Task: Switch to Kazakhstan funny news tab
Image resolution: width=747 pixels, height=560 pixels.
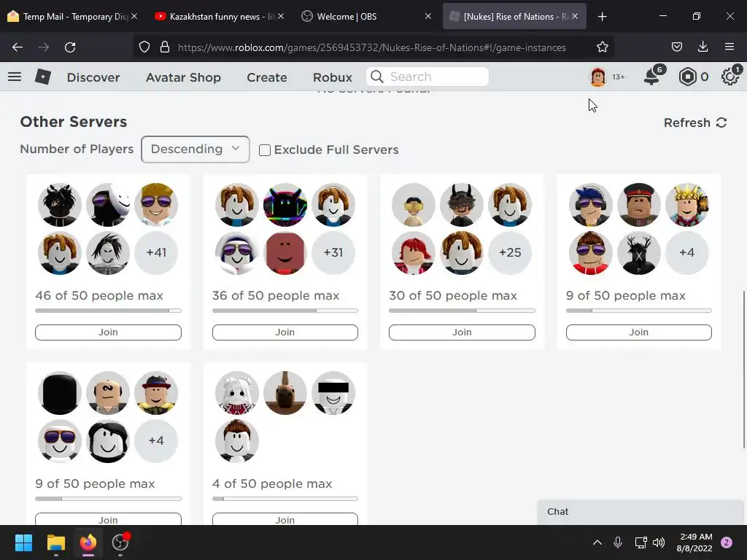Action: tap(218, 16)
